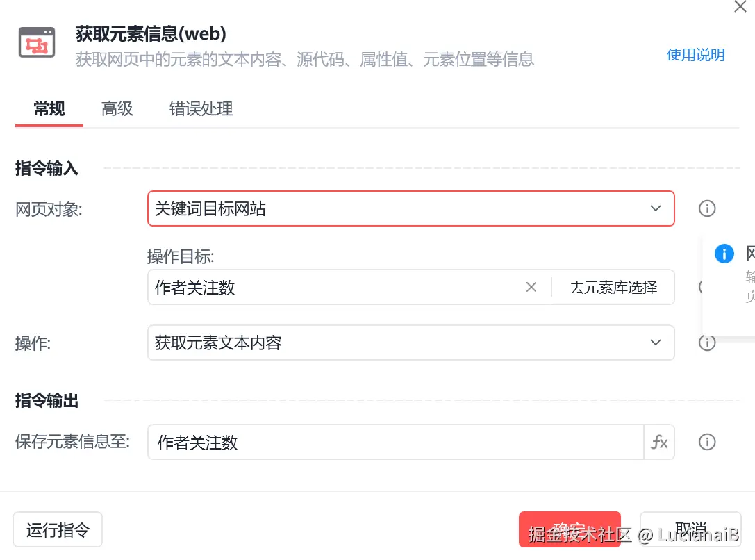Click the red 确定 confirm button
The width and height of the screenshot is (755, 560).
click(569, 530)
